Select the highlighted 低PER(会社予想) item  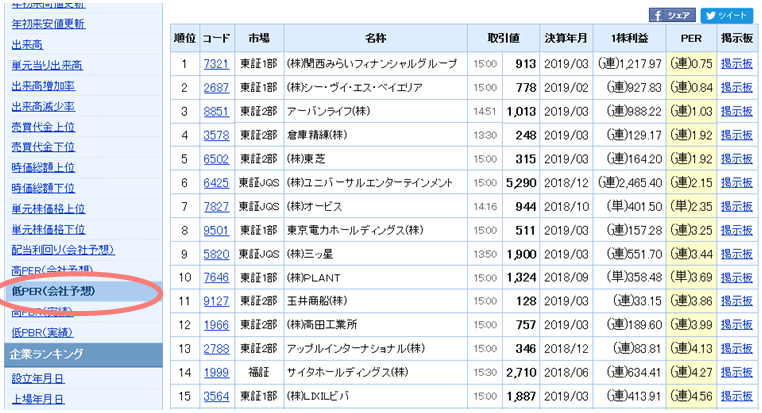(53, 291)
